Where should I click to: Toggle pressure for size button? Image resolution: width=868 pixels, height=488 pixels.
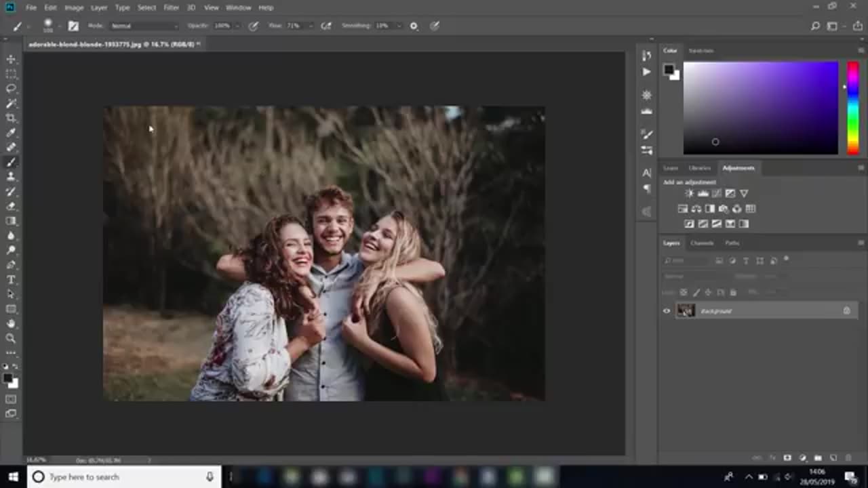coord(435,26)
